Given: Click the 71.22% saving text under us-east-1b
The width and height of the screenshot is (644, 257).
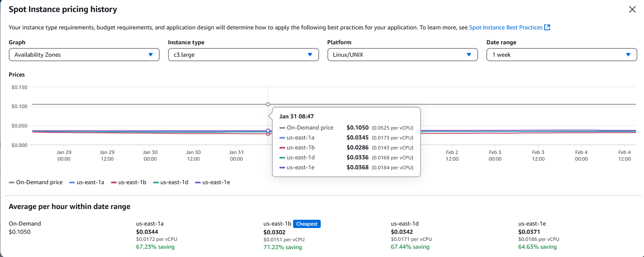Looking at the screenshot, I should (x=282, y=247).
